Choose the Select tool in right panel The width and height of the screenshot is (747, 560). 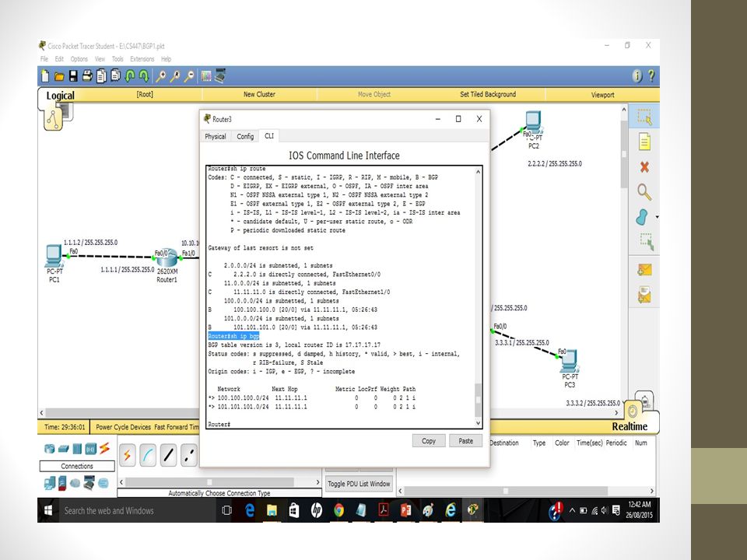point(644,116)
